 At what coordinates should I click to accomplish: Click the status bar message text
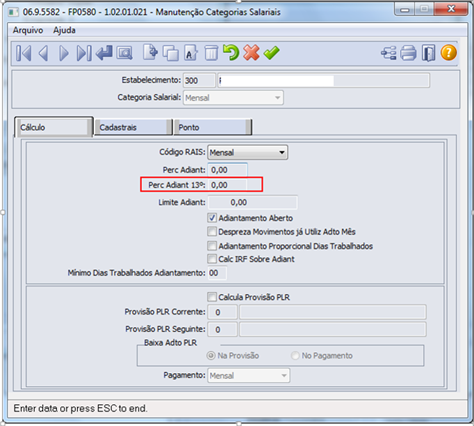80,408
